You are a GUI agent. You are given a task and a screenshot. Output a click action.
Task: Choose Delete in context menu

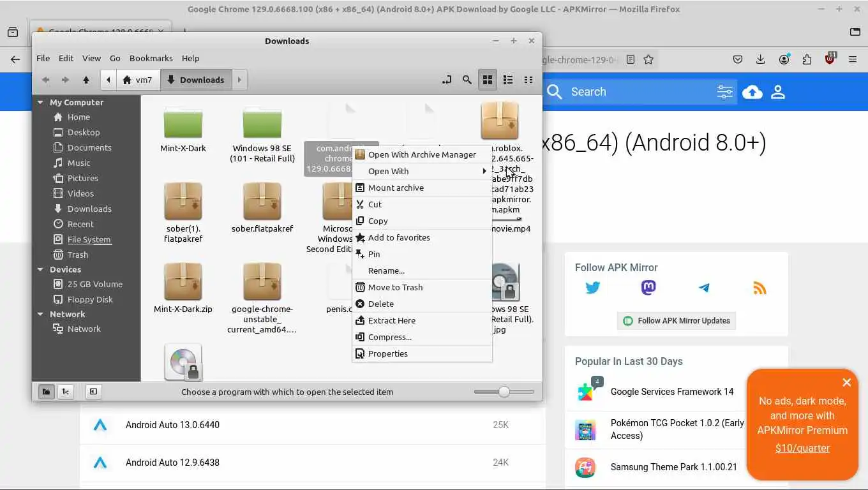pos(422,304)
